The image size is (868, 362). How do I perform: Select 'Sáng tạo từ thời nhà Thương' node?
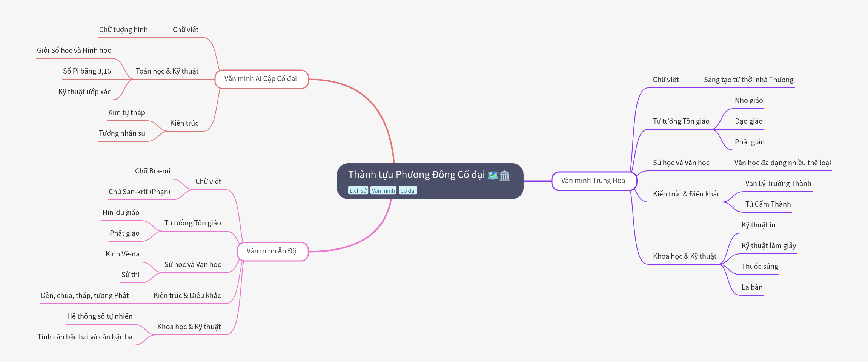(748, 80)
